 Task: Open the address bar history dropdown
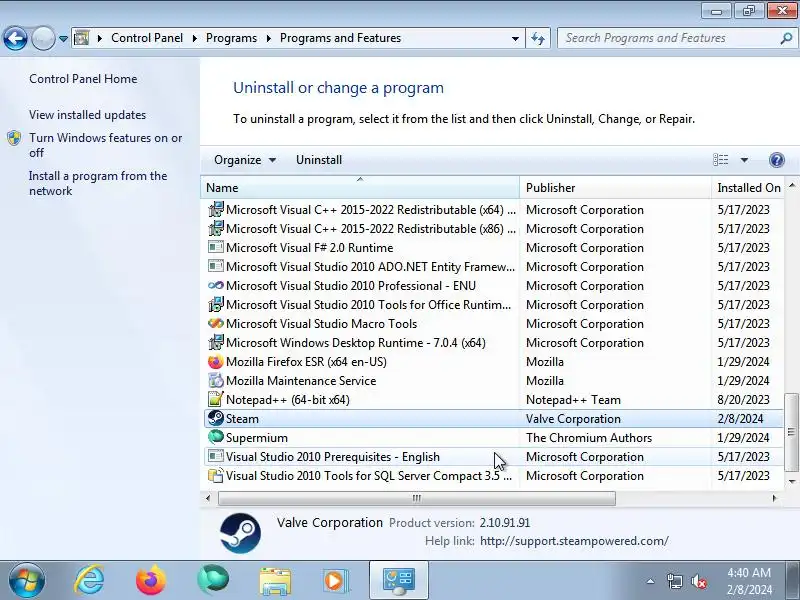515,38
